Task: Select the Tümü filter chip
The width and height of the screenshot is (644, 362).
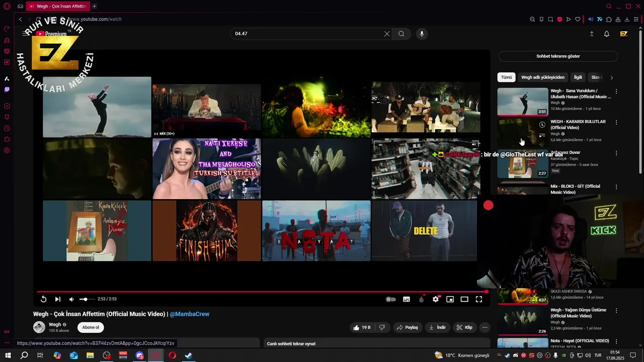Action: [507, 77]
